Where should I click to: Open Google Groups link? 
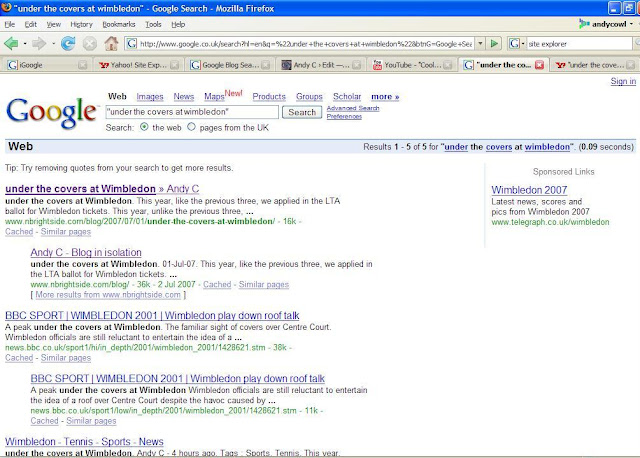tap(309, 97)
